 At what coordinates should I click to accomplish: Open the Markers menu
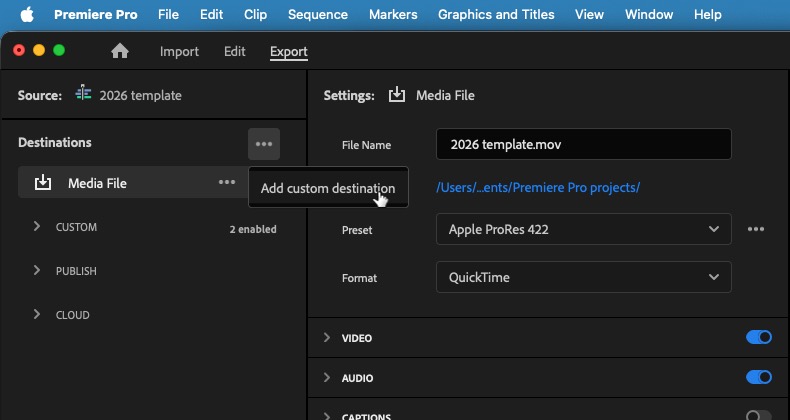(393, 15)
